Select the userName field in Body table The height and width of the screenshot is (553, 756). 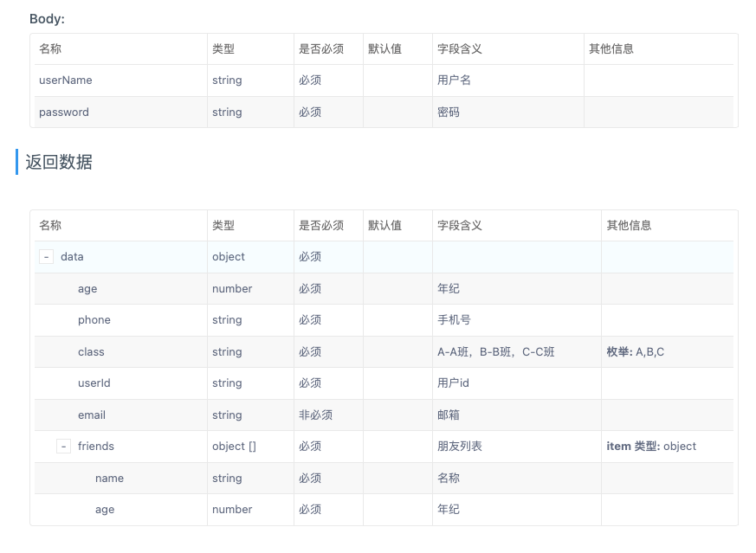pos(66,80)
